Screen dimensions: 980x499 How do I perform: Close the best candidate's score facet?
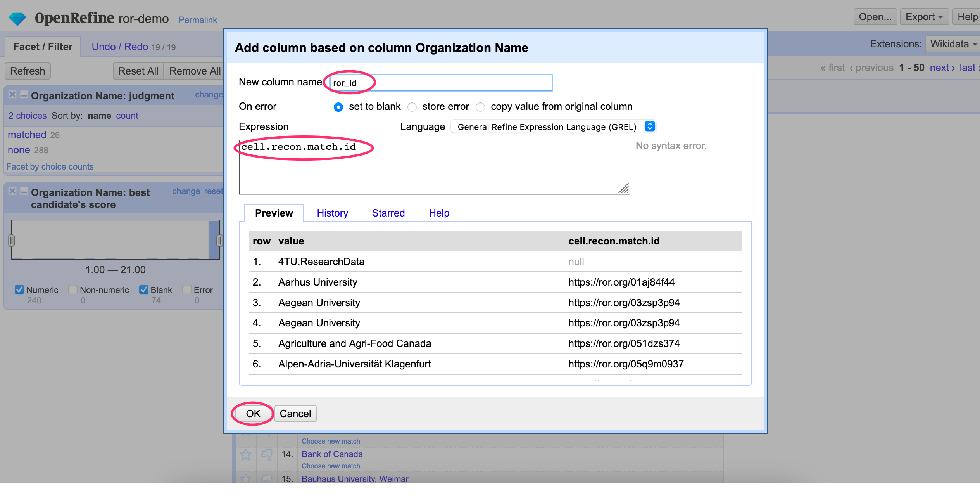pos(12,191)
